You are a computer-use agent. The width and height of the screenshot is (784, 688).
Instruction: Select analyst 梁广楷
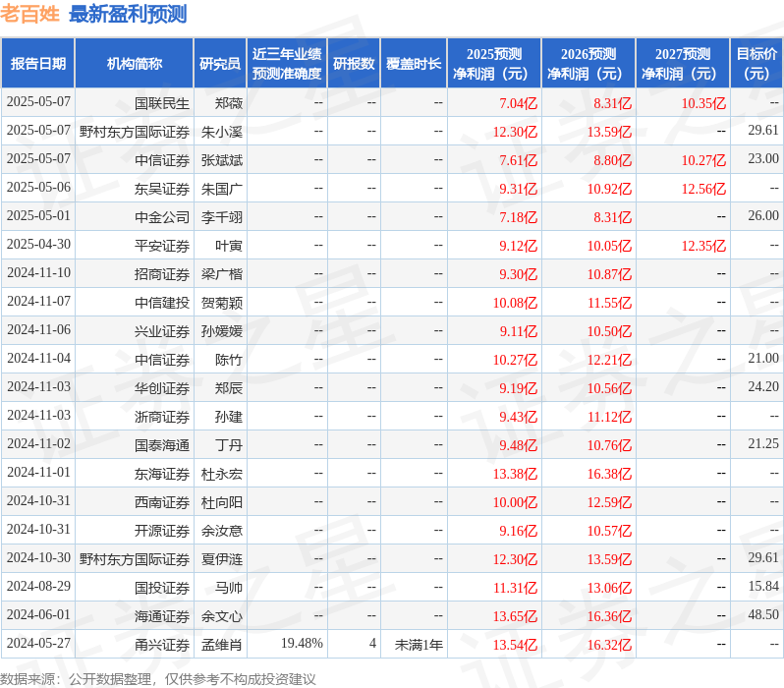coord(221,274)
